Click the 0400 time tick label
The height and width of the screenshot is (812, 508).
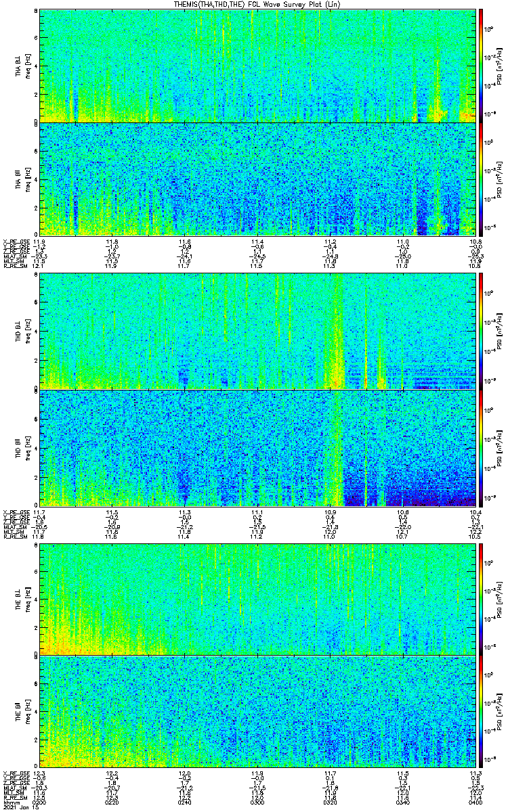pos(474,802)
